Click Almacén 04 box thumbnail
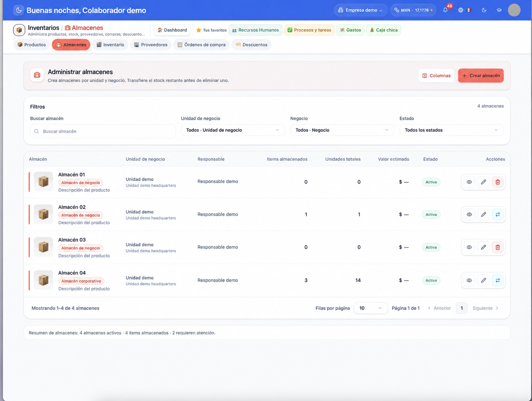The width and height of the screenshot is (532, 401). (x=43, y=280)
